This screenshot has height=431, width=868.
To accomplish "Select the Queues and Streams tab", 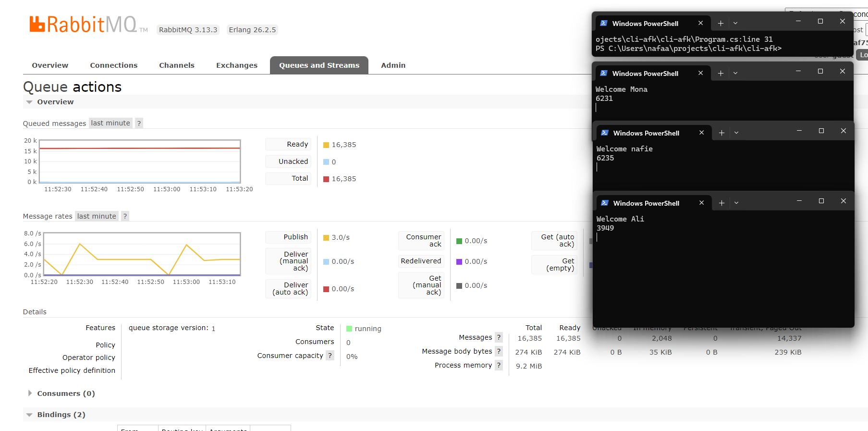I will click(319, 65).
